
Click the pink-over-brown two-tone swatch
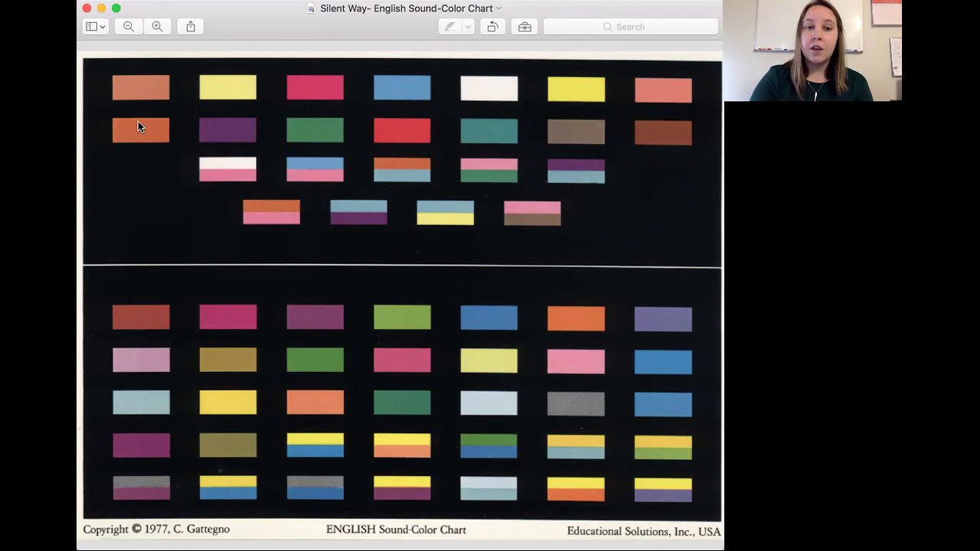(x=532, y=214)
